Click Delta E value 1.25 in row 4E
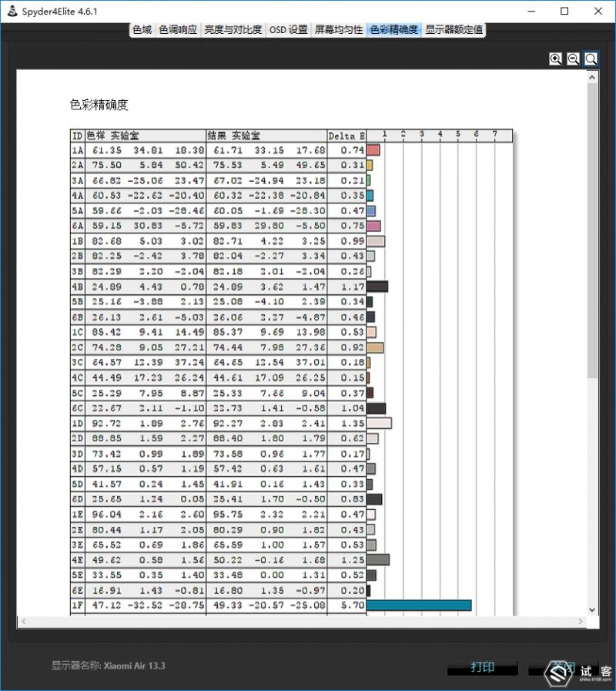This screenshot has width=616, height=691. [x=353, y=560]
